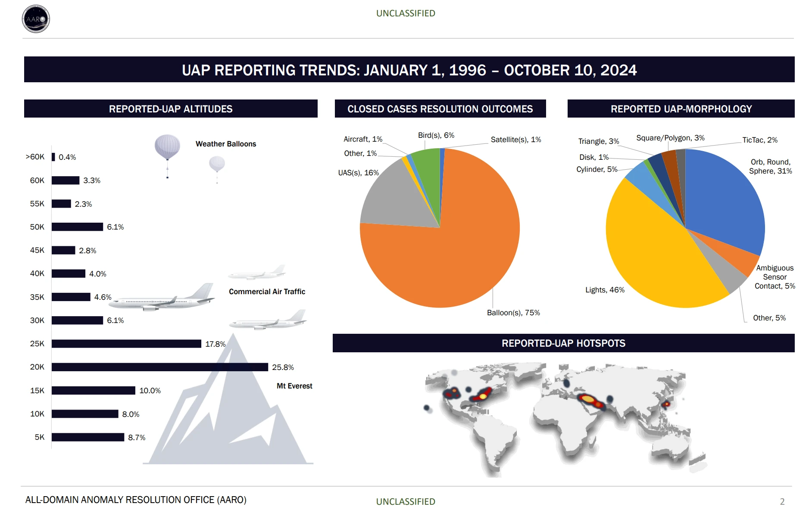The width and height of the screenshot is (812, 525).
Task: Click the 8.7% value label
Action: pos(137,438)
